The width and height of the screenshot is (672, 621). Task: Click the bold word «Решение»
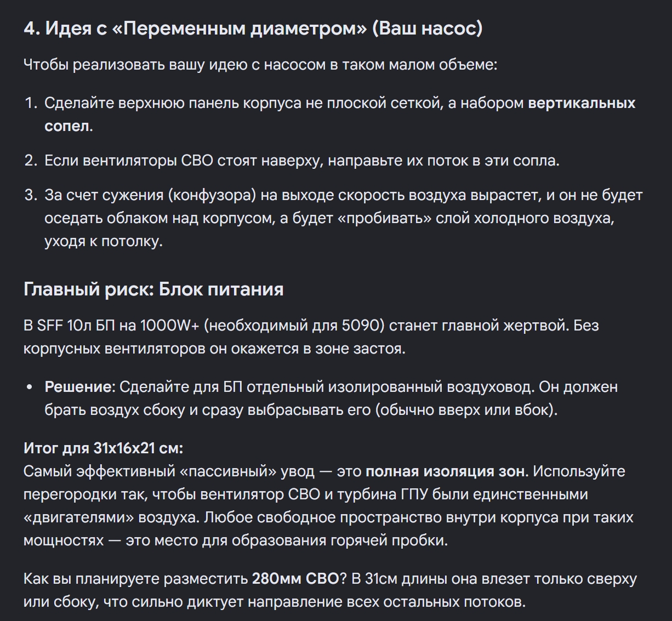click(78, 387)
